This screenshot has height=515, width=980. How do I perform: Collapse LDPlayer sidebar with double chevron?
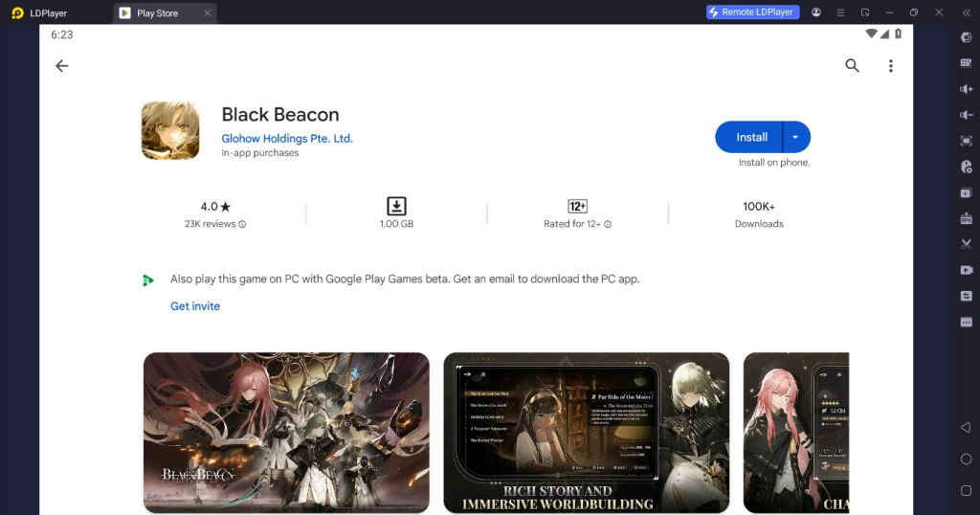click(966, 12)
